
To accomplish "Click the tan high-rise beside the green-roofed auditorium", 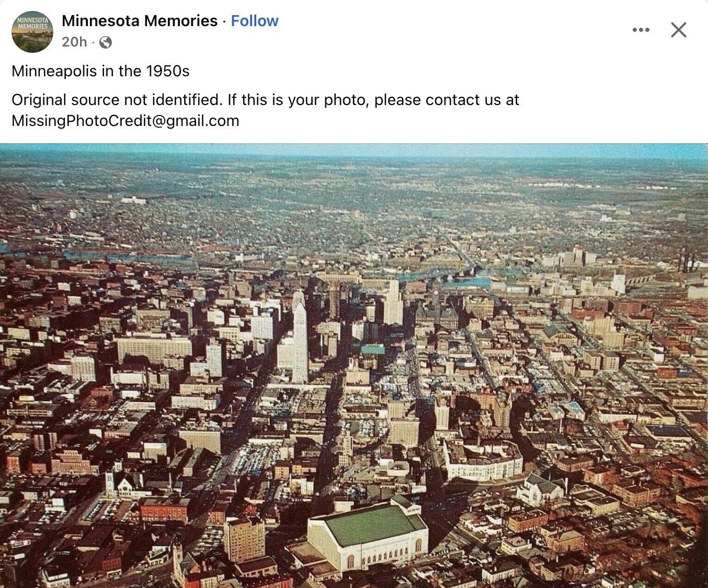I will pyautogui.click(x=245, y=539).
